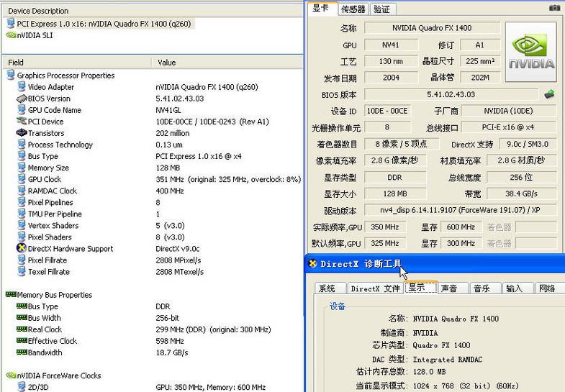Click the DirectX diagnostic tool title icon
The width and height of the screenshot is (565, 392).
click(312, 263)
